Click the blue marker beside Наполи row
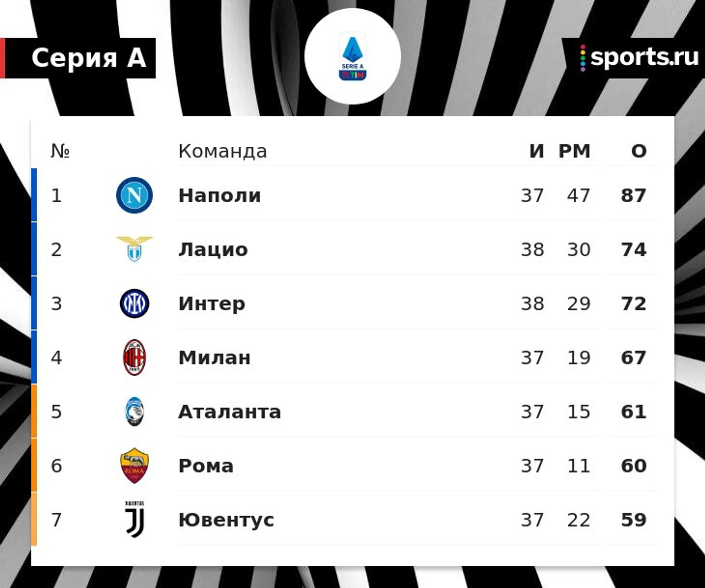Image resolution: width=705 pixels, height=588 pixels. [x=34, y=195]
